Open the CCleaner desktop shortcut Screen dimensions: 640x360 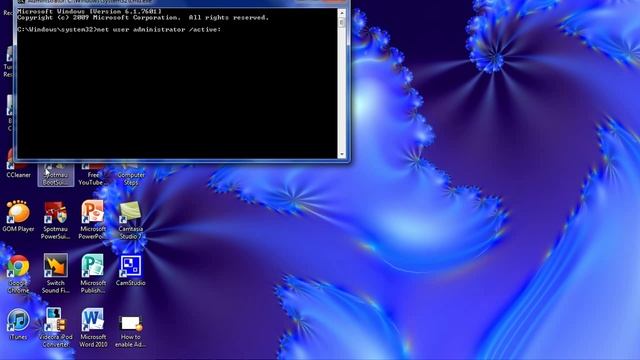coord(18,169)
